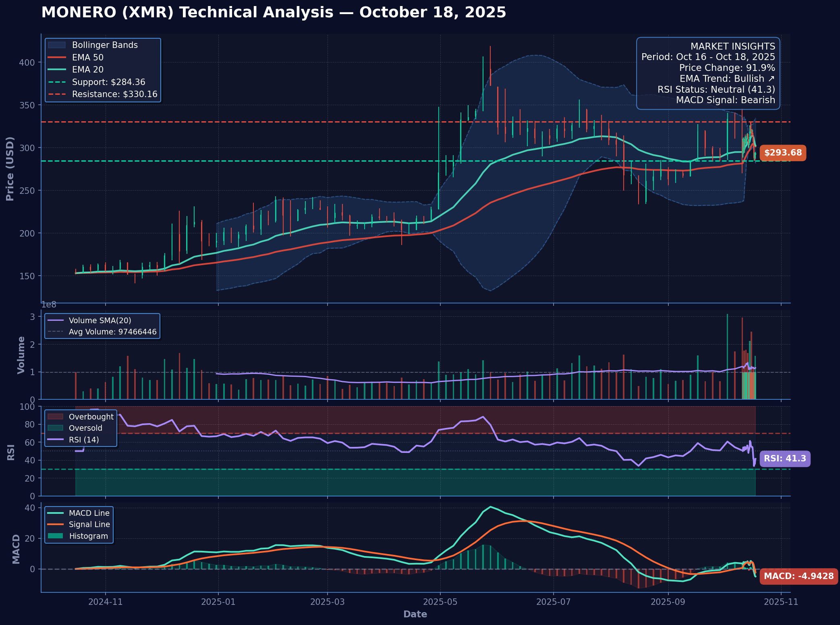Click the MACD Line legend entry

point(89,513)
